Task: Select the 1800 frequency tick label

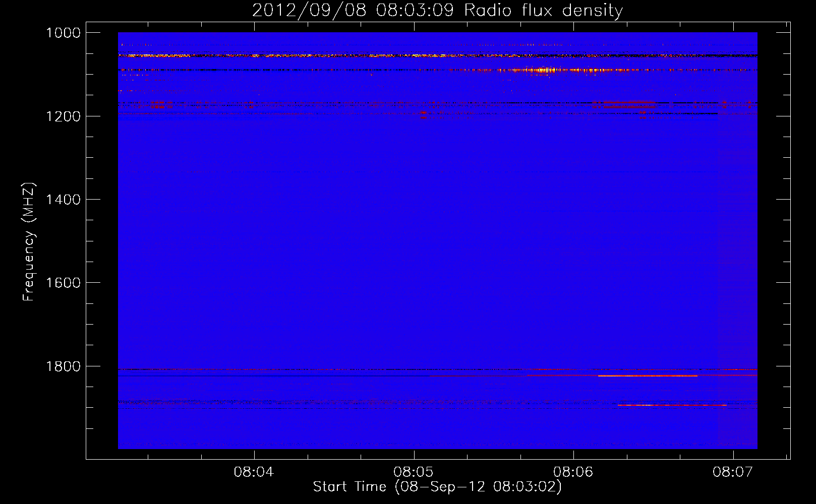Action: [x=63, y=366]
